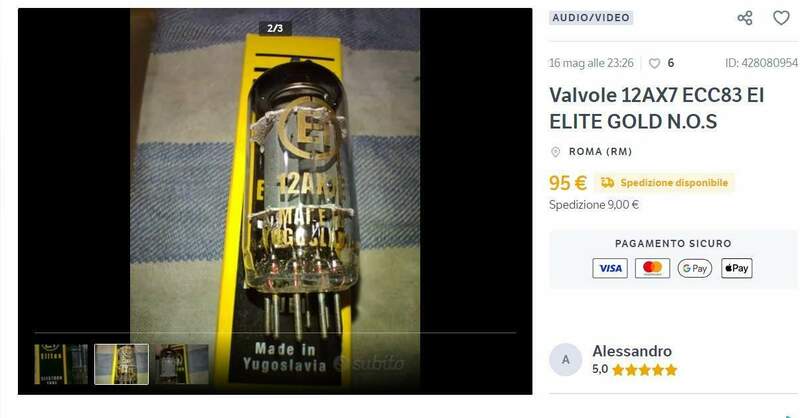Open Alessandro's avatar
Image resolution: width=800 pixels, height=418 pixels.
[565, 360]
